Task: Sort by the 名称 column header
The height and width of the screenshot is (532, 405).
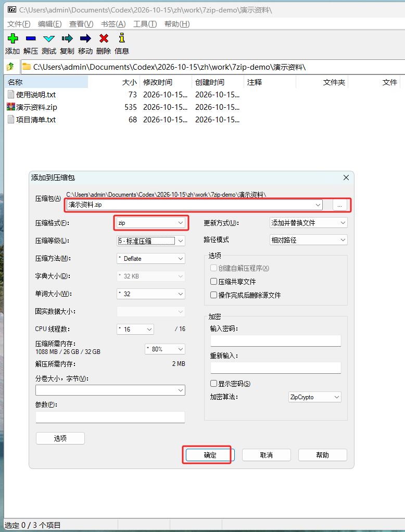Action: click(47, 82)
